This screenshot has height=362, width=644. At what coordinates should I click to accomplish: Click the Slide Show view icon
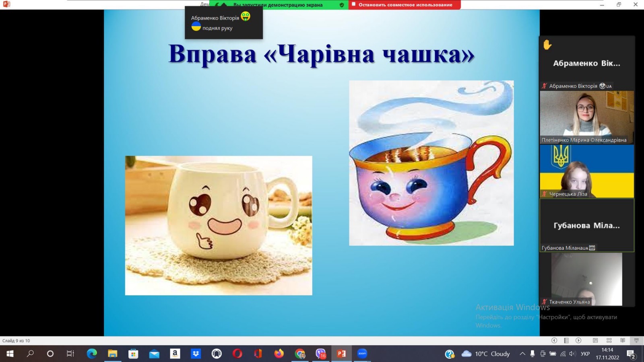pos(636,341)
